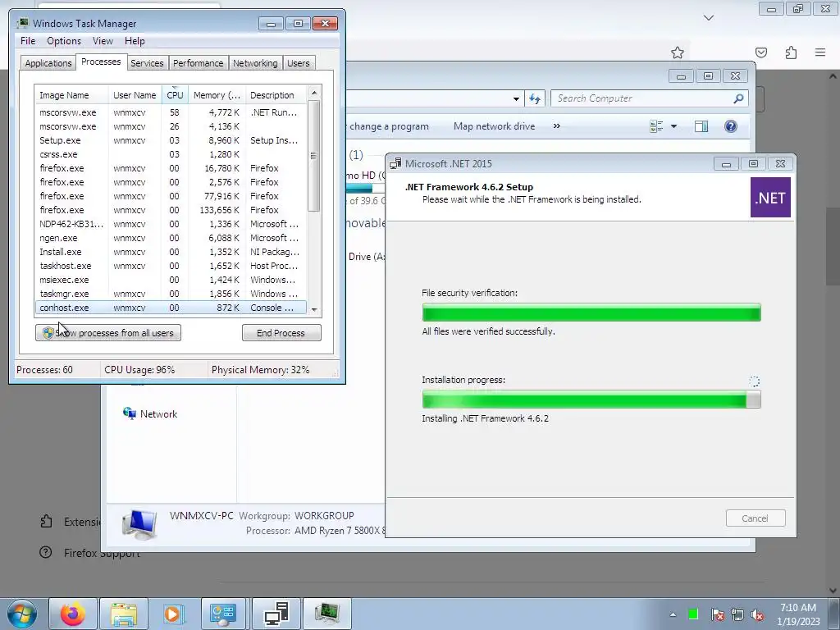Open muted volume tray icon
The height and width of the screenshot is (630, 840).
coord(757,614)
